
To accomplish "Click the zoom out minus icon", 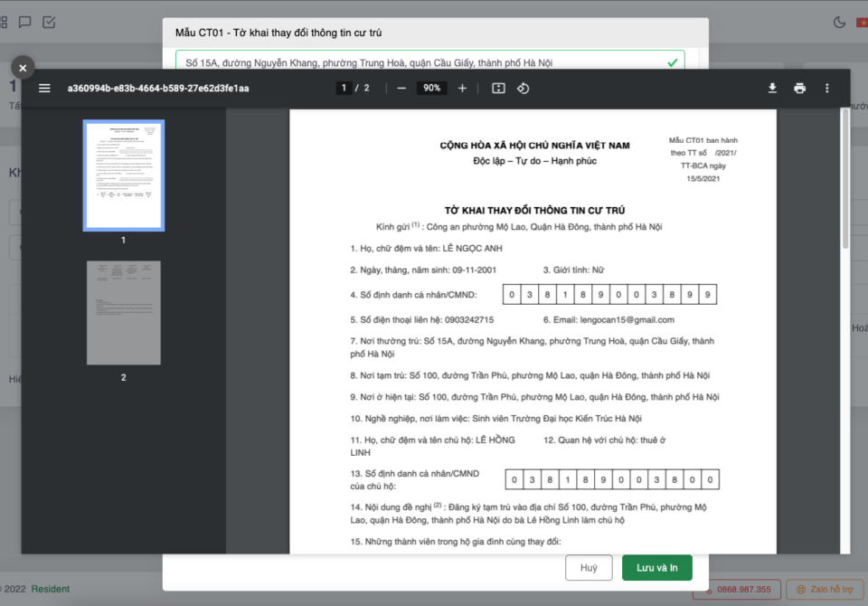I will (401, 88).
